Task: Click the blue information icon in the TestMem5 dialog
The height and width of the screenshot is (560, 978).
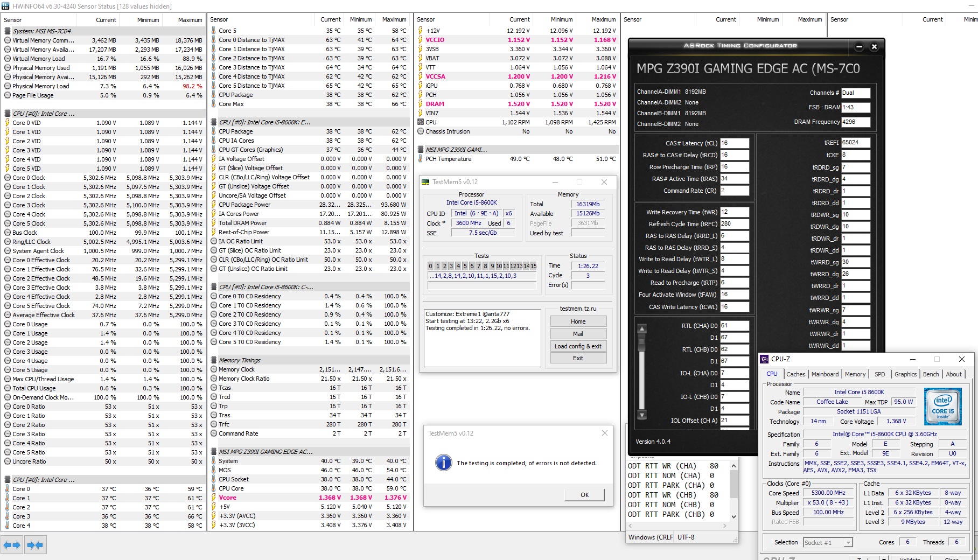Action: click(443, 463)
